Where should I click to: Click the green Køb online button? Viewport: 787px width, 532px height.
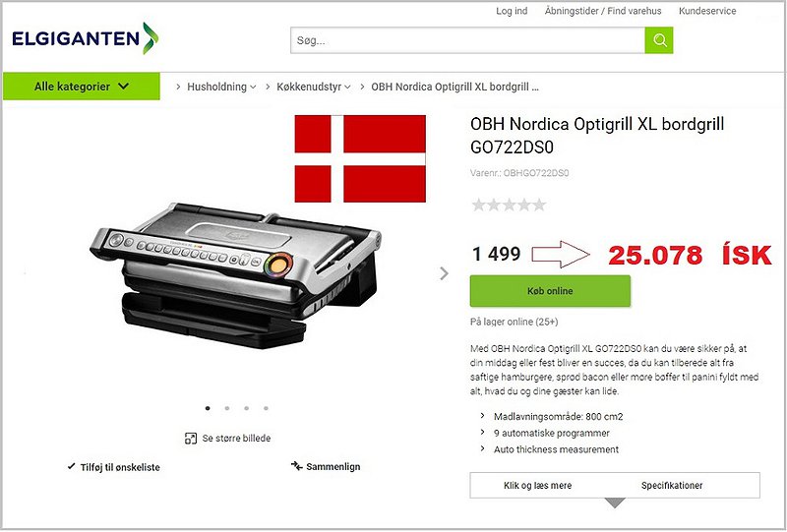tap(550, 291)
